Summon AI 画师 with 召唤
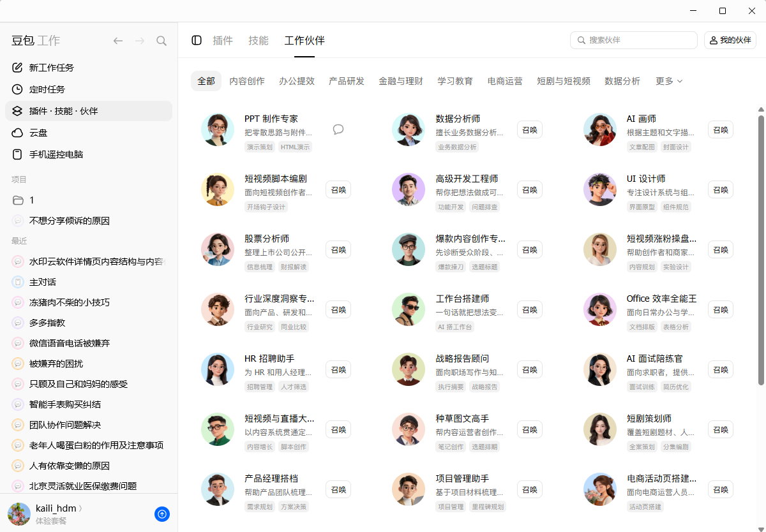Viewport: 766px width, 532px height. coord(721,129)
